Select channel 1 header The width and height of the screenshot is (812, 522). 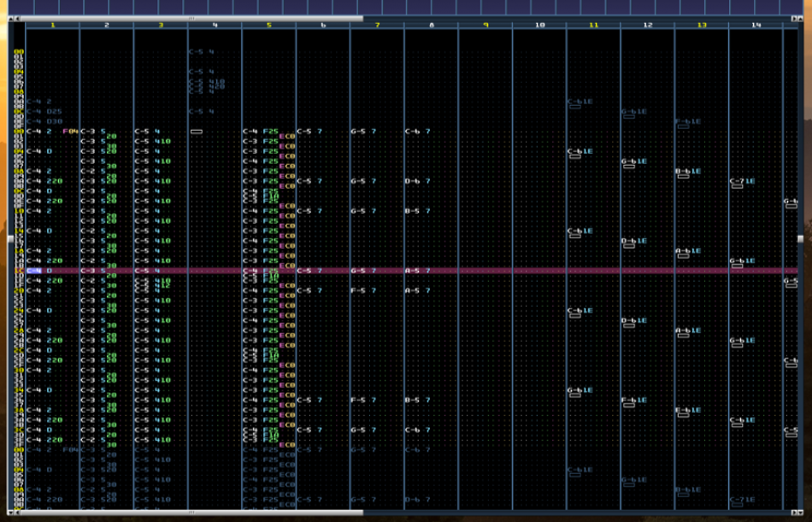click(x=52, y=26)
